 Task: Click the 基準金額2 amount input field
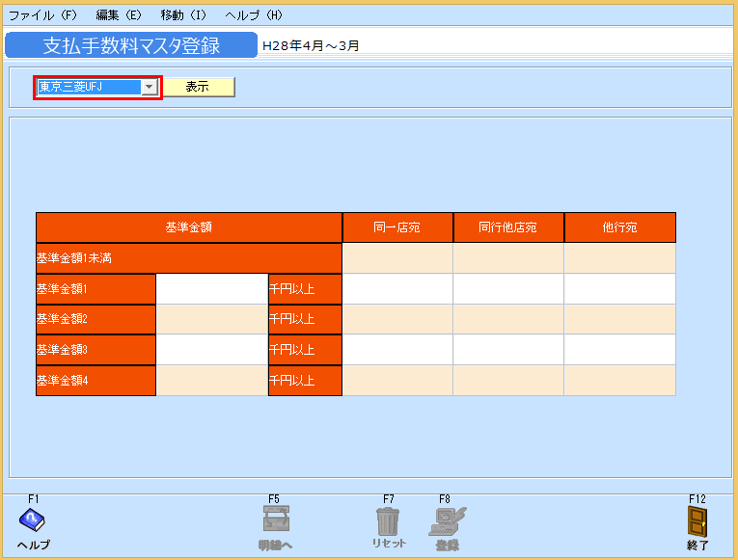click(x=211, y=319)
